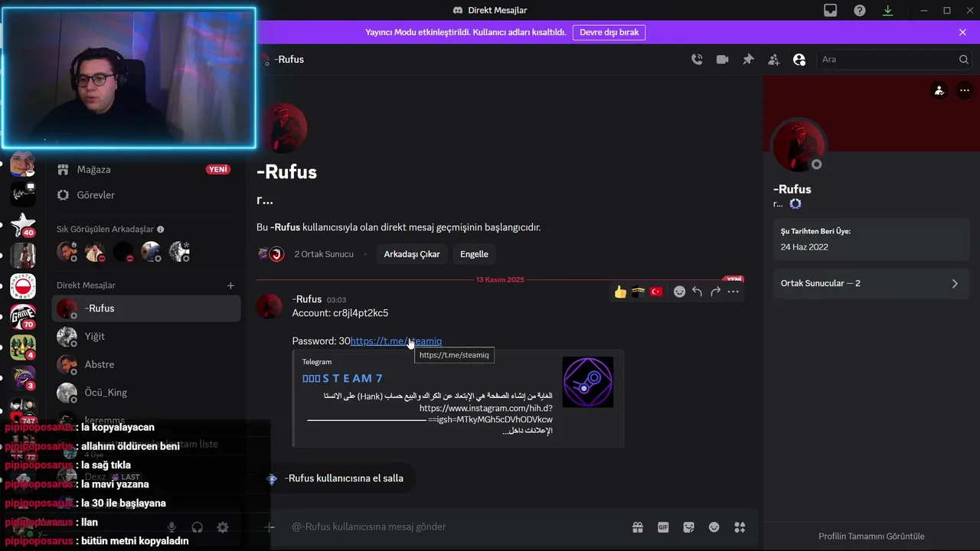Open the server icon with 40 badge
This screenshot has height=551, width=980.
[x=23, y=225]
